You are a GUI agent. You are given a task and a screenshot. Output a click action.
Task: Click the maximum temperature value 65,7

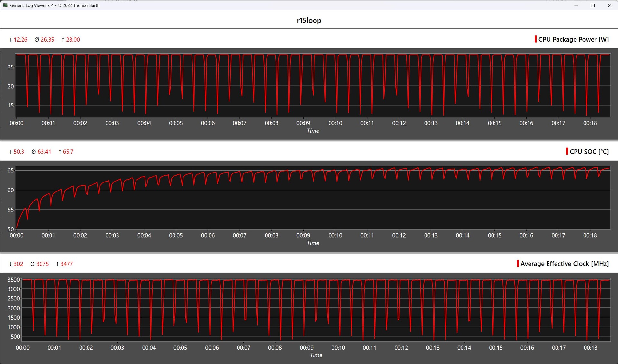click(x=68, y=152)
